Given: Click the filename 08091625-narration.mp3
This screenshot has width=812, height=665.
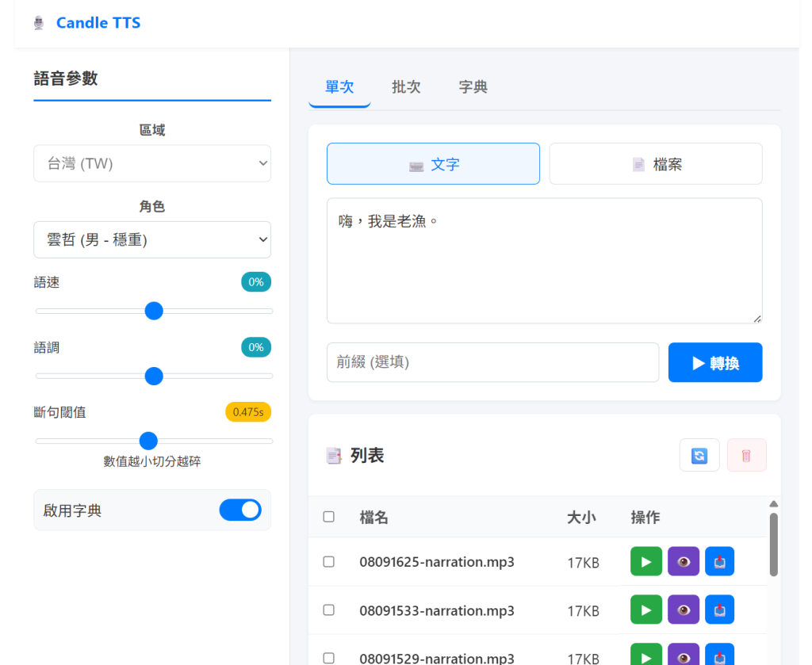Looking at the screenshot, I should pos(437,562).
